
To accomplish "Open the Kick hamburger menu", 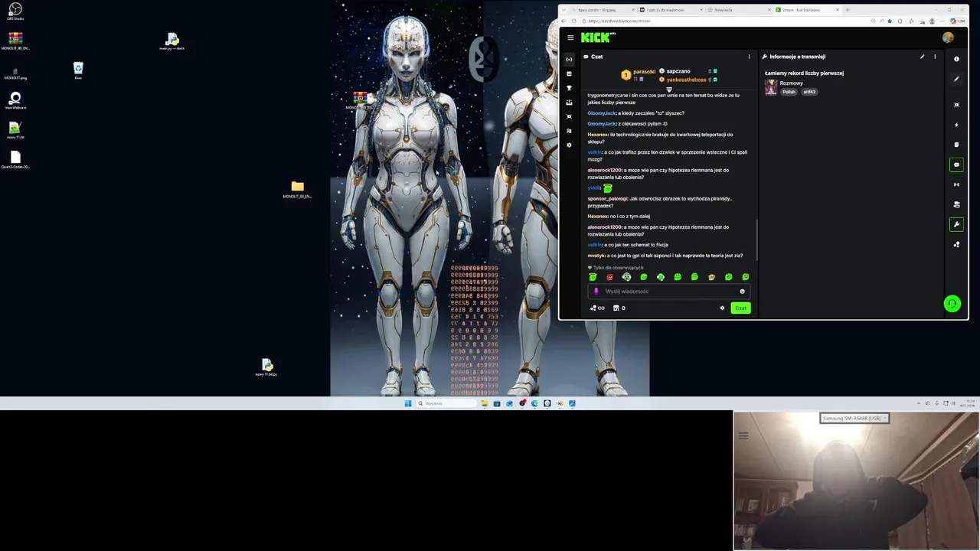I will (570, 37).
